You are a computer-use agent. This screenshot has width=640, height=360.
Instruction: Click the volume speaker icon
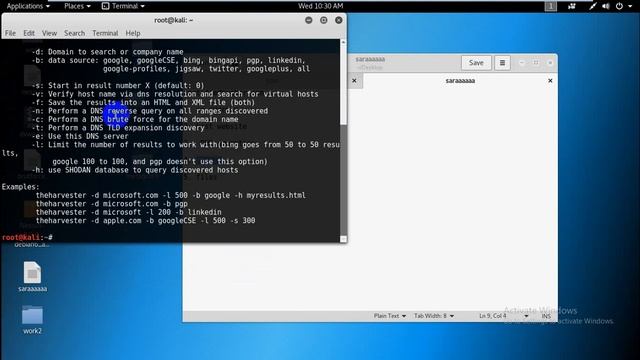606,6
